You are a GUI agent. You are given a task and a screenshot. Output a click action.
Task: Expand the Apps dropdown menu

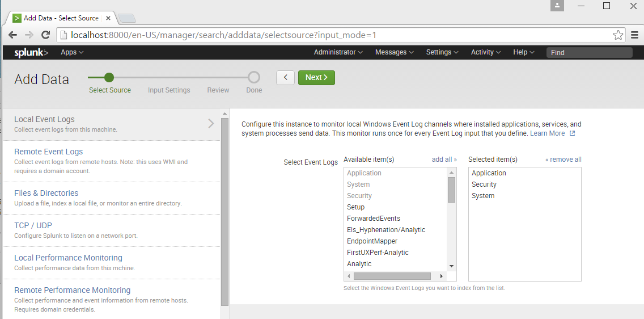pos(72,52)
